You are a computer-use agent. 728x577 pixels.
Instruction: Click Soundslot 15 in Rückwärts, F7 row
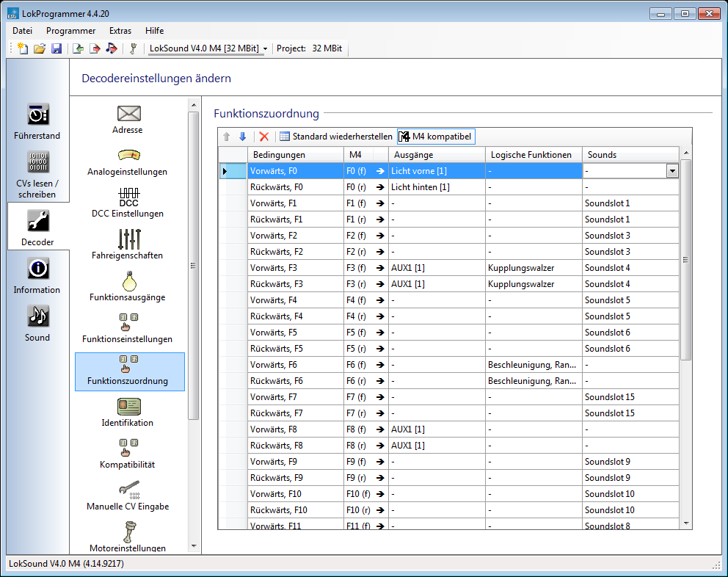click(x=630, y=413)
